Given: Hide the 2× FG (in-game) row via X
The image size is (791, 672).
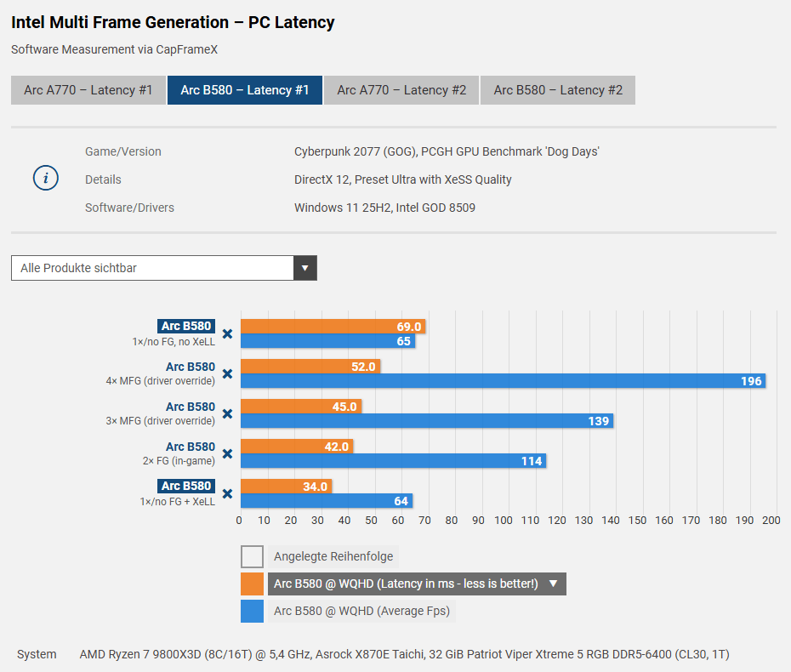Looking at the screenshot, I should (227, 454).
